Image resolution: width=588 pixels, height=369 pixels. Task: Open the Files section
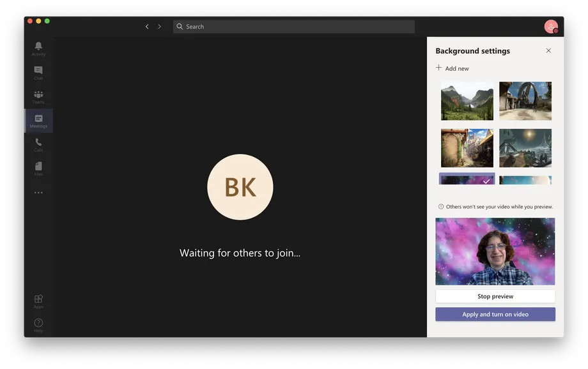[38, 168]
